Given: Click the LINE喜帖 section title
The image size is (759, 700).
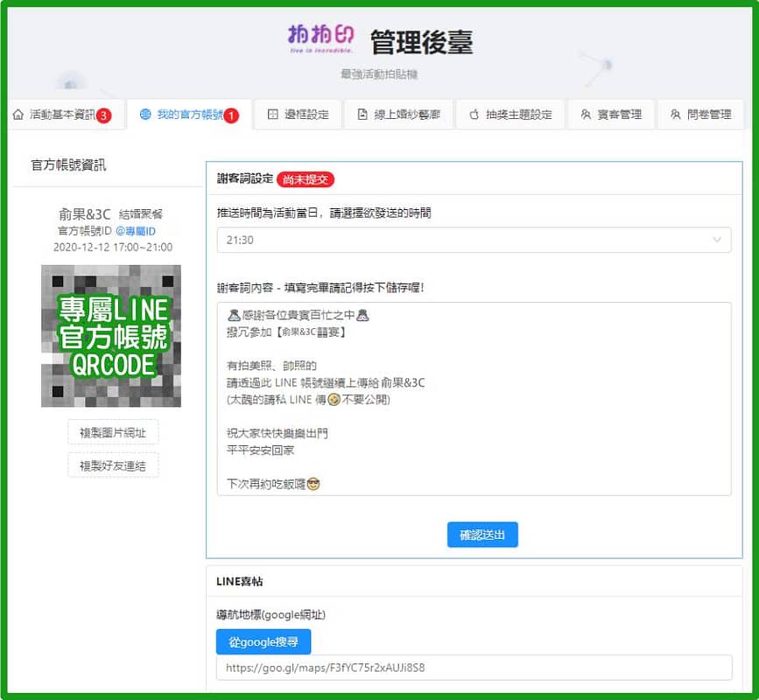Looking at the screenshot, I should 240,582.
